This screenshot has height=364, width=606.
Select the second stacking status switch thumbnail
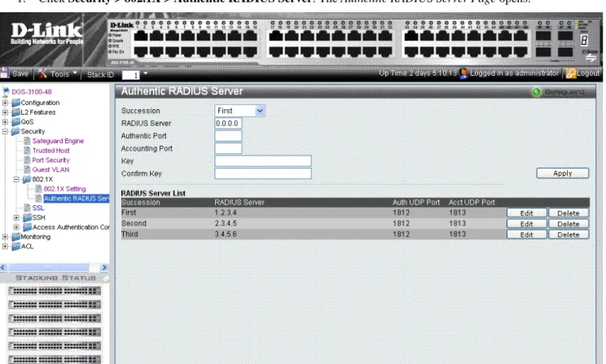[54, 305]
